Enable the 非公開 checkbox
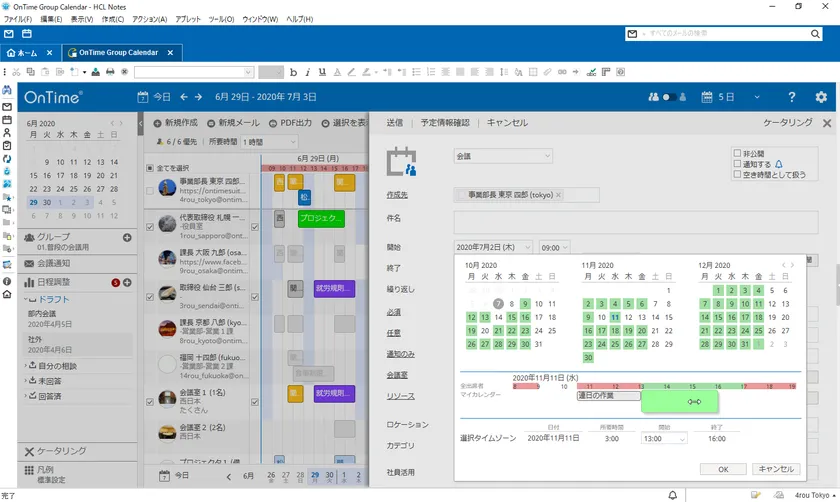Viewport: 840px width, 502px height. [737, 153]
